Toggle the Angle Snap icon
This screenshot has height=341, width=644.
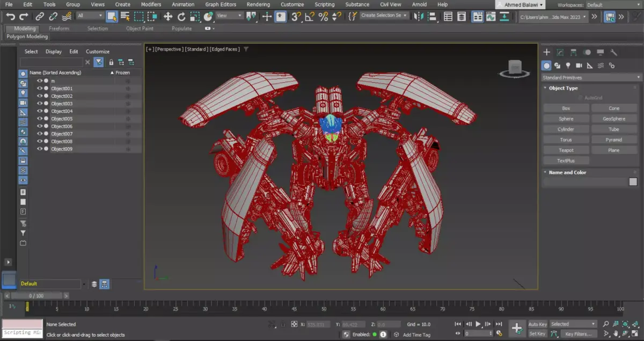309,16
